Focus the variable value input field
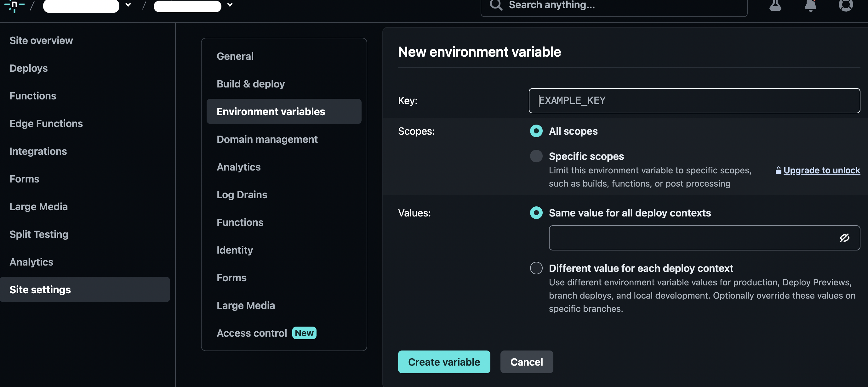The image size is (868, 387). click(704, 238)
